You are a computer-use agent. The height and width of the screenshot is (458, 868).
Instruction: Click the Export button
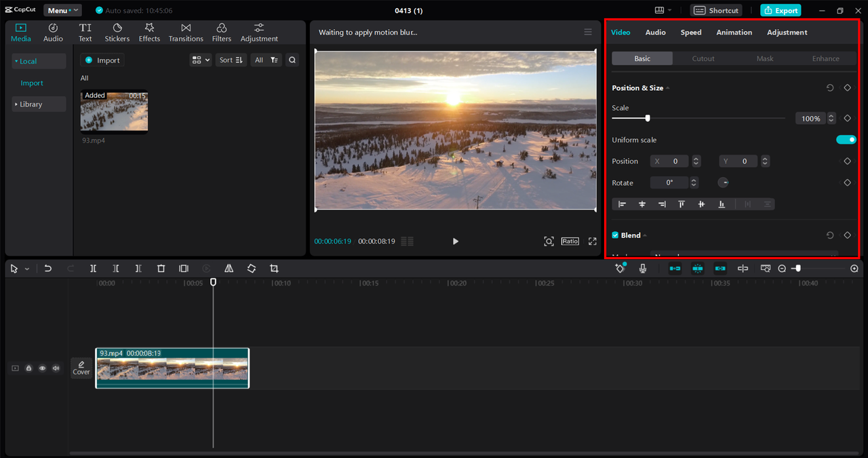[x=781, y=10]
